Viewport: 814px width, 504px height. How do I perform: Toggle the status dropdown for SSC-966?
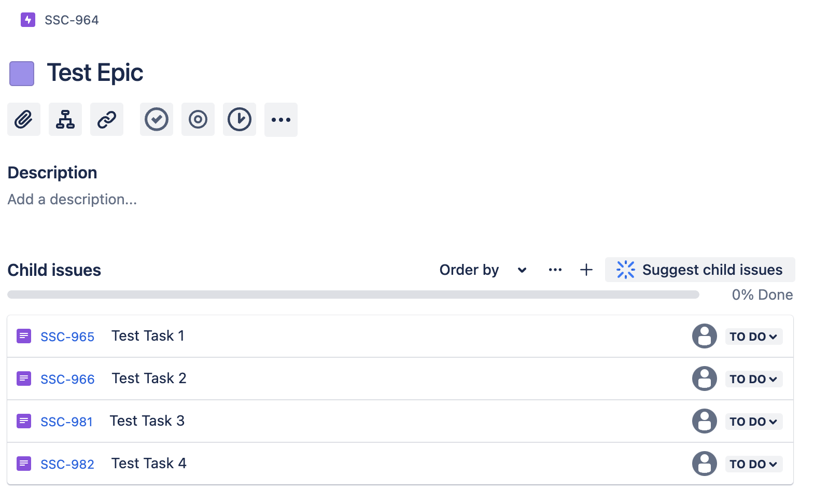coord(753,379)
